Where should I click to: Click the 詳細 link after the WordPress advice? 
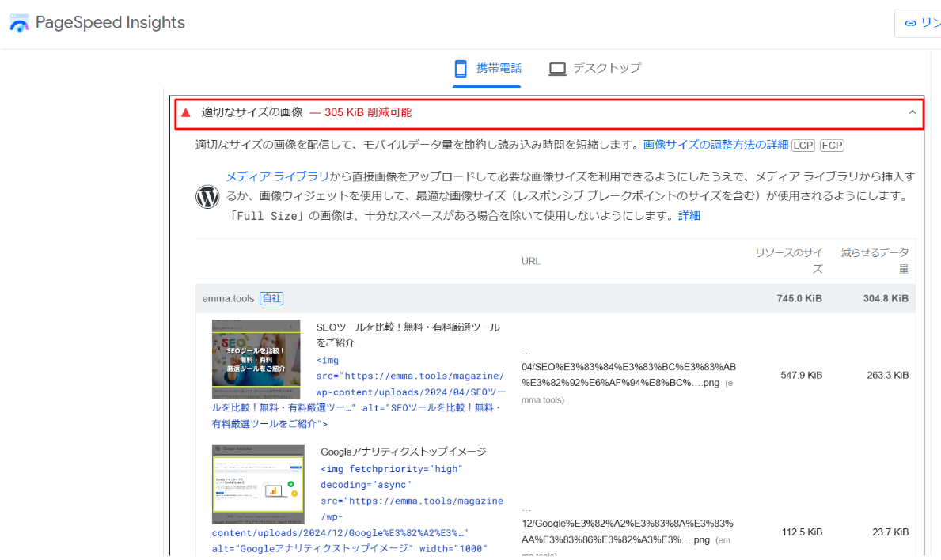(689, 215)
